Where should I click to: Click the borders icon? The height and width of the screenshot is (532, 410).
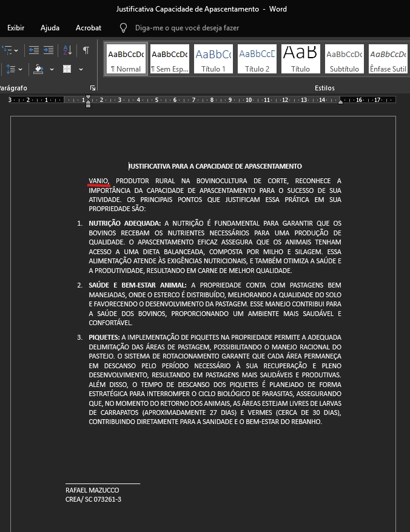pos(67,69)
